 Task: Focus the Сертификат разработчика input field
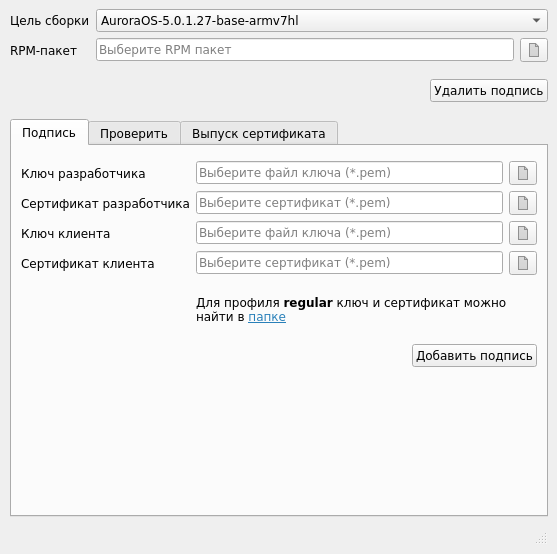349,203
